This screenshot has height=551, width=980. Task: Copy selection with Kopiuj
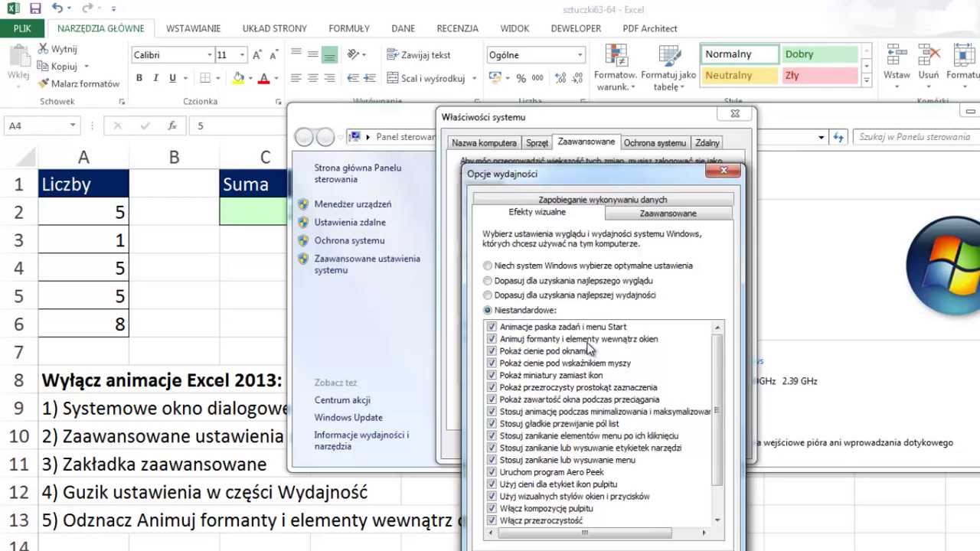[58, 67]
